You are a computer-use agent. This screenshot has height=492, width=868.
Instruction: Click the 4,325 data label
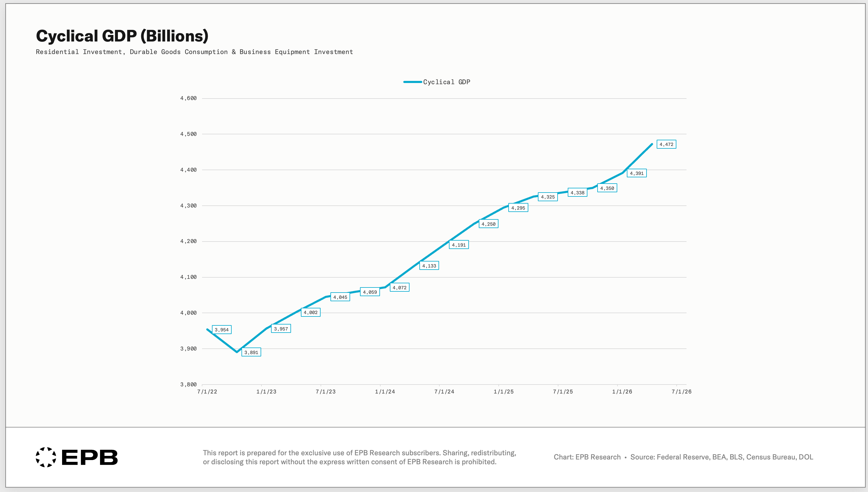tap(547, 197)
